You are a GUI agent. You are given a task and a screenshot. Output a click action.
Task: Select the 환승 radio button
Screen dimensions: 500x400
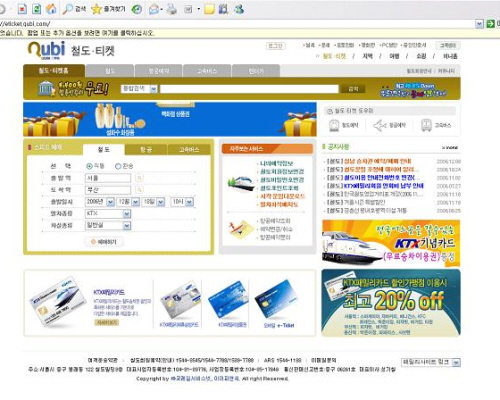(118, 166)
